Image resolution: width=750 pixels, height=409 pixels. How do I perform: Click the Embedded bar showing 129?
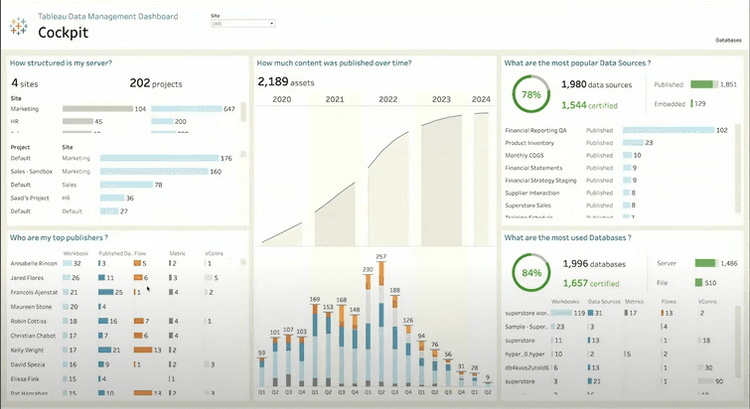pos(692,103)
